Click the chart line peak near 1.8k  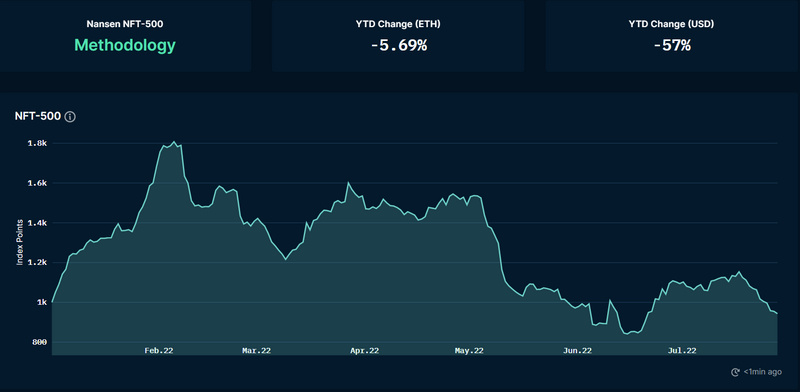point(174,142)
